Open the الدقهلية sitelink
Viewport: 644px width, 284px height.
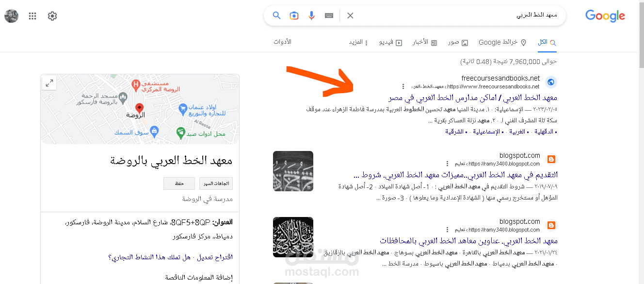(545, 132)
